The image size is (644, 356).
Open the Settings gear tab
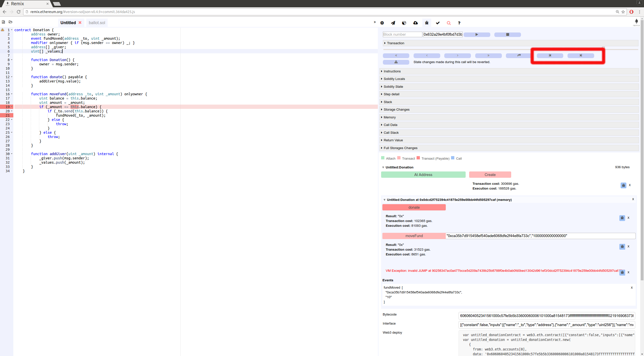382,23
